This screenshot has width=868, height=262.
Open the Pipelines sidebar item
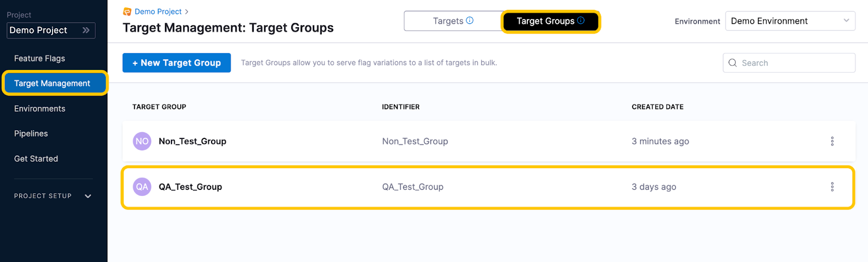[x=31, y=133]
